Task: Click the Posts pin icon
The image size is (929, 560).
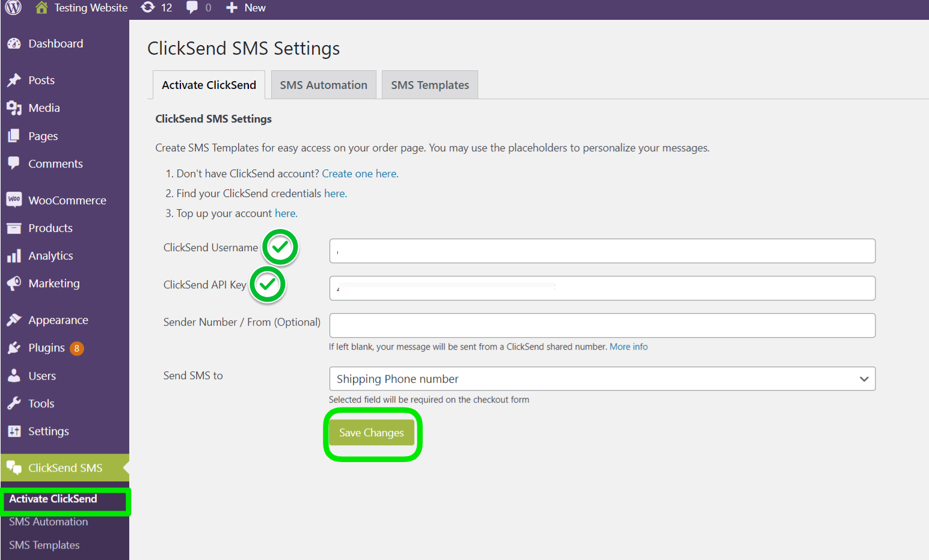Action: click(14, 80)
